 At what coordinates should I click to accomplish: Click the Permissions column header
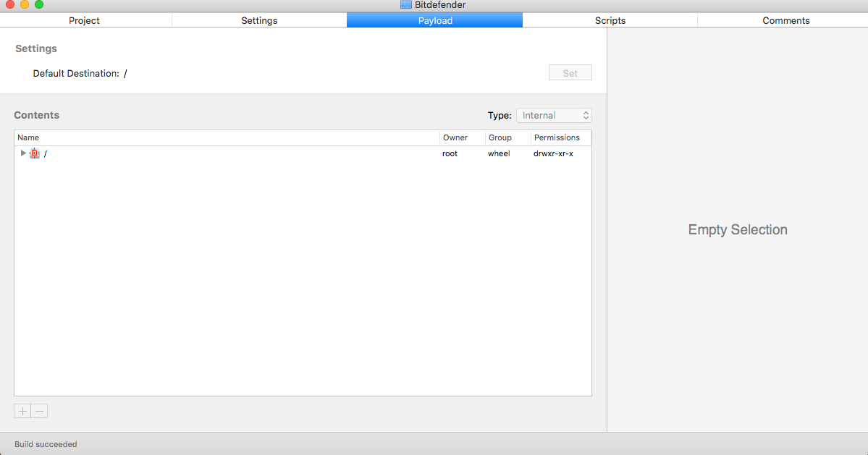[x=561, y=137]
